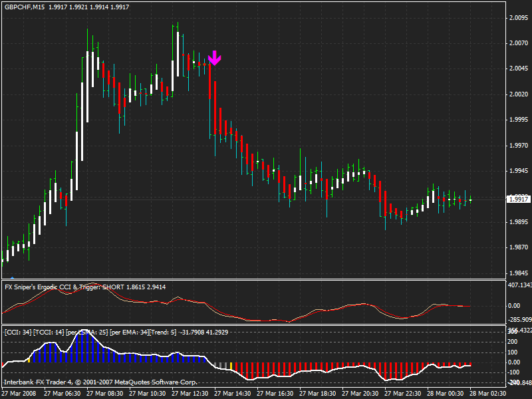Screen dimensions: 532x399
Task: Click the GBPCHF,M15 chart title text
Action: (x=25, y=7)
